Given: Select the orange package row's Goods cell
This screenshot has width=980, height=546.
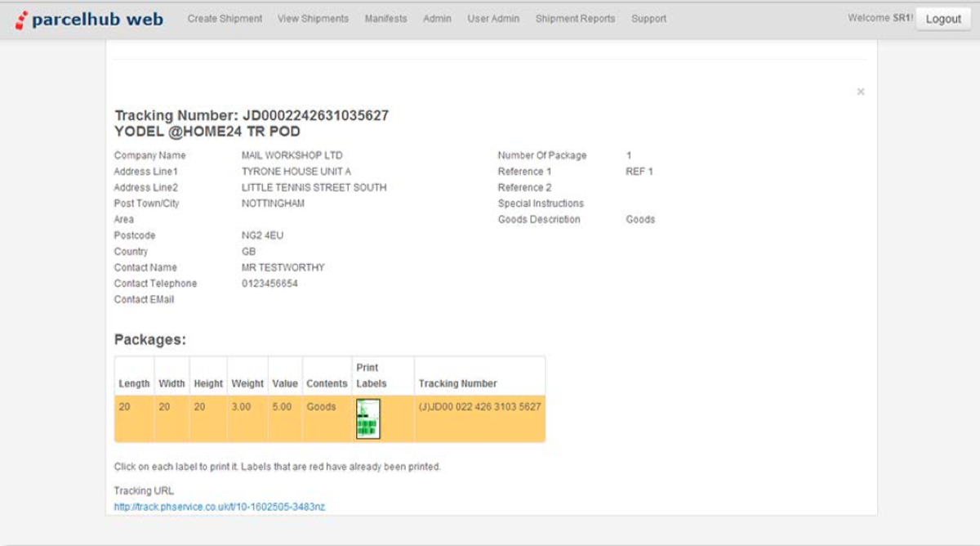Looking at the screenshot, I should [x=321, y=407].
